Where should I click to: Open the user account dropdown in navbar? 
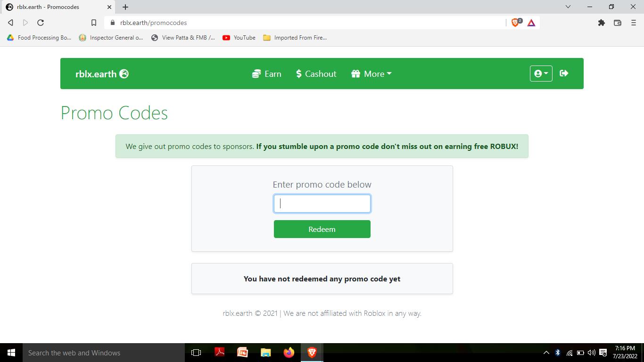tap(541, 74)
